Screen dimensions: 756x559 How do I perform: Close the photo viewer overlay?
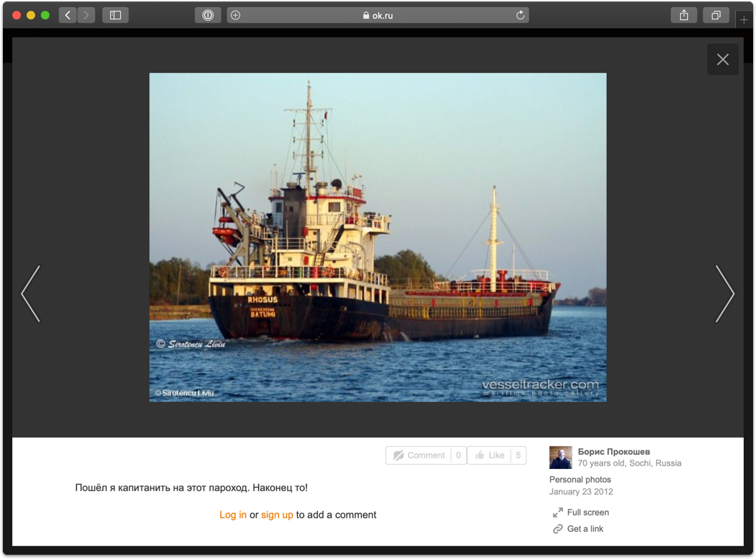pos(722,60)
